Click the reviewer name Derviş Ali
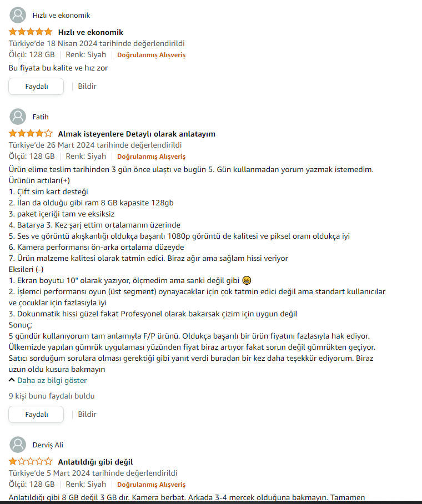This screenshot has width=422, height=504. 48,445
